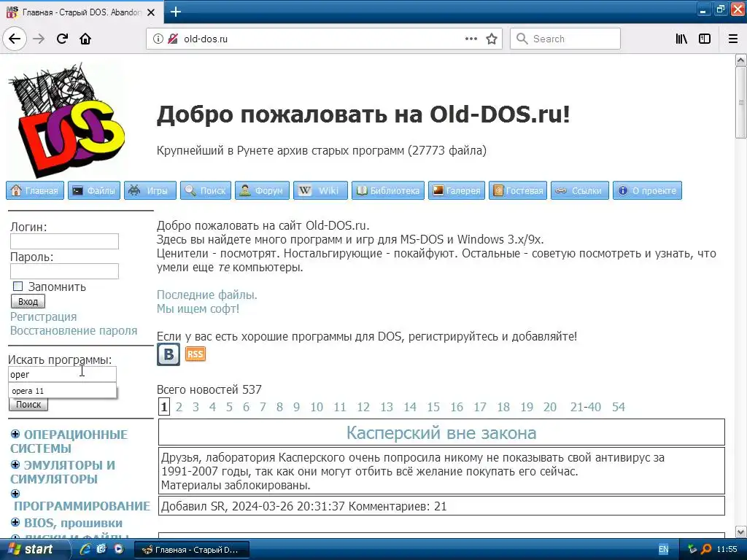Tick the Запомнить checkbox
The image size is (747, 560).
pyautogui.click(x=18, y=286)
